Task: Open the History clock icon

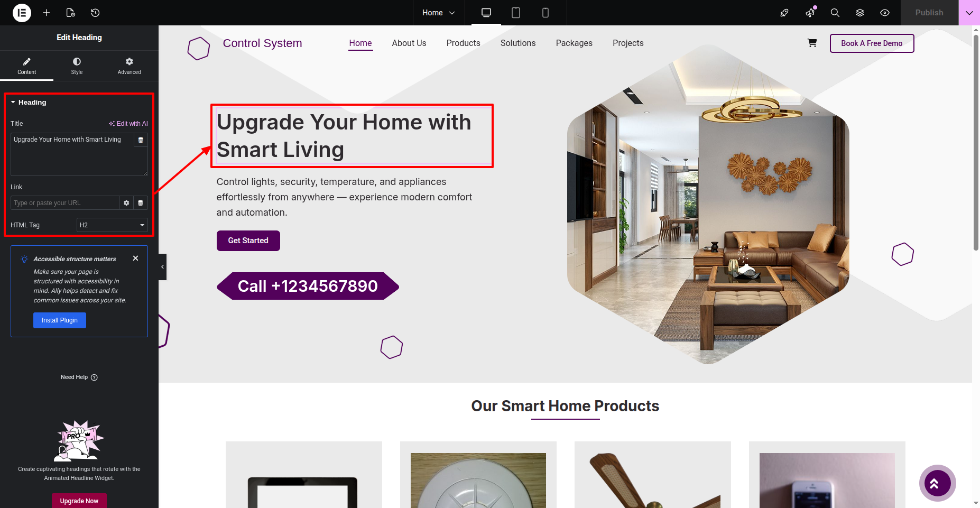Action: [x=95, y=13]
